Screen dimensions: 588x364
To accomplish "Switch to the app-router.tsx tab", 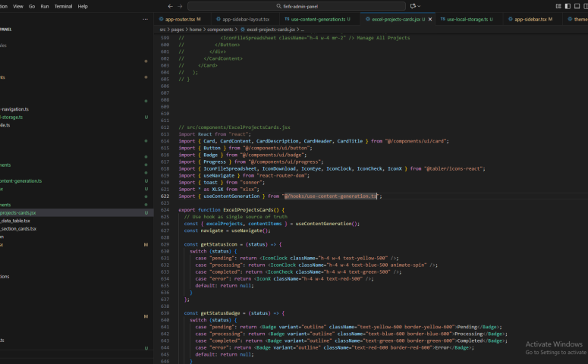I will click(x=180, y=19).
